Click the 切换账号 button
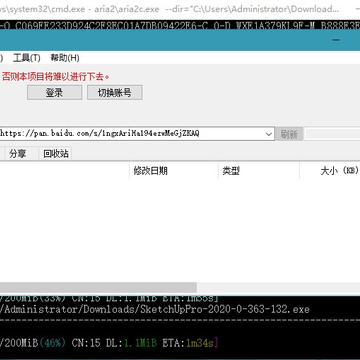 115,93
